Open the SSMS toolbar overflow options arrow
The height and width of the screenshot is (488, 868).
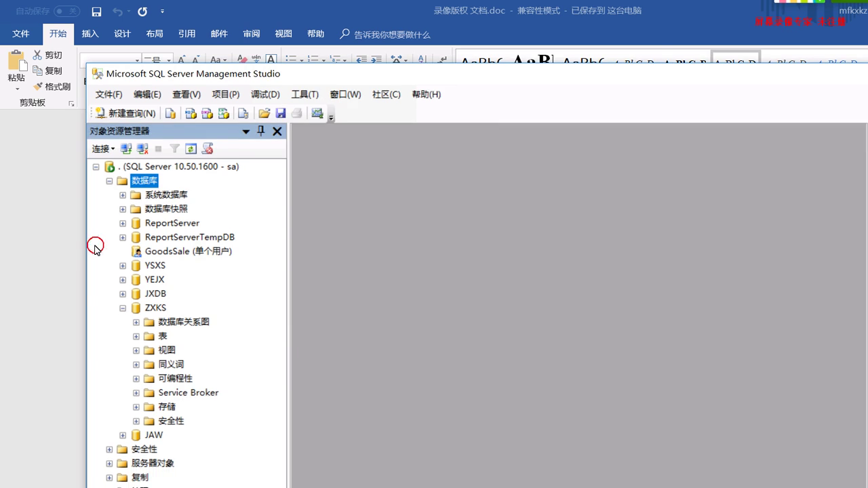(331, 118)
